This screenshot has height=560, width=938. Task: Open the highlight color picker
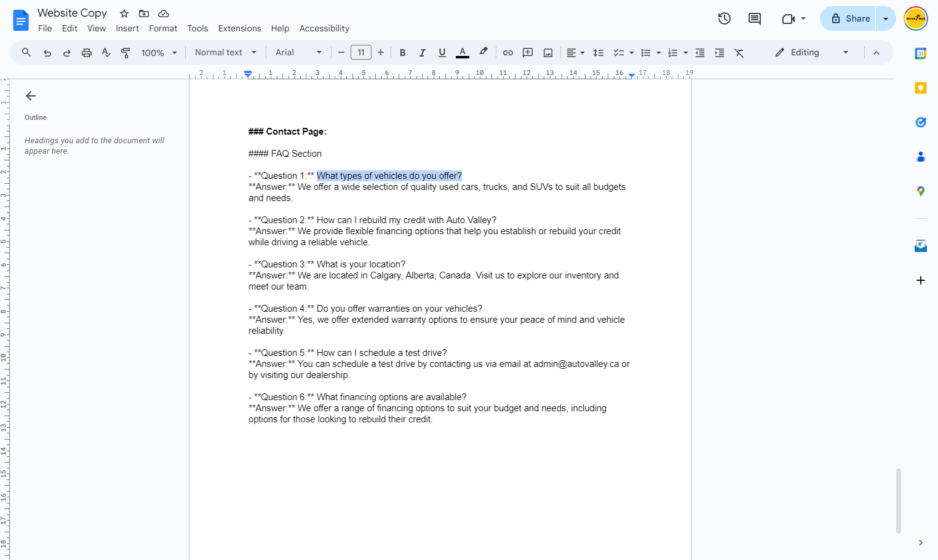[x=483, y=53]
